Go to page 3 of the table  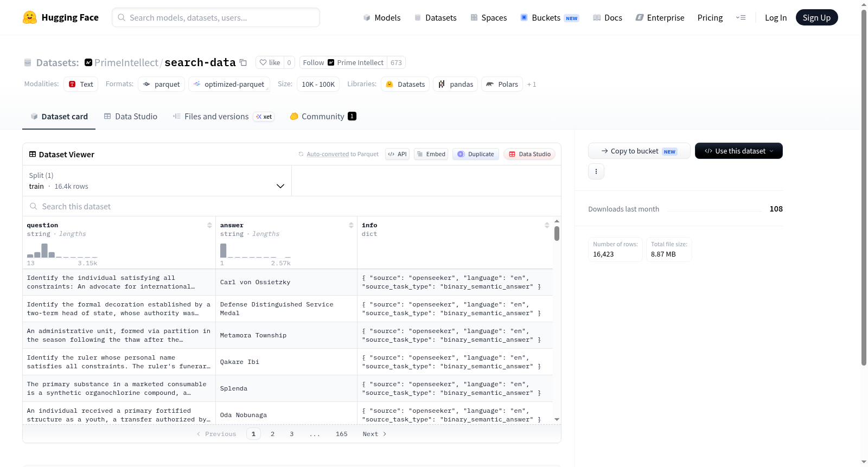coord(292,434)
